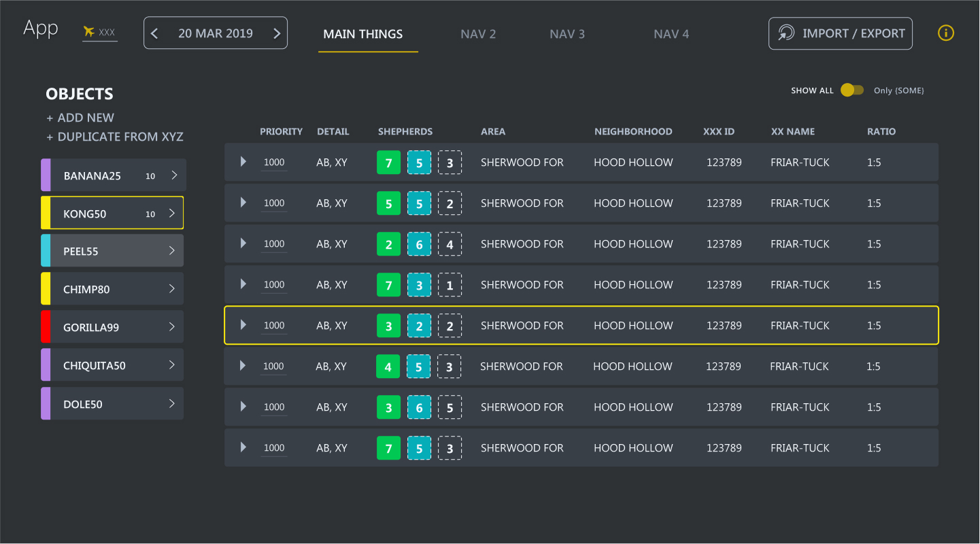The height and width of the screenshot is (544, 980).
Task: Click green badge 4 in the 4-5-3 row
Action: coord(388,367)
